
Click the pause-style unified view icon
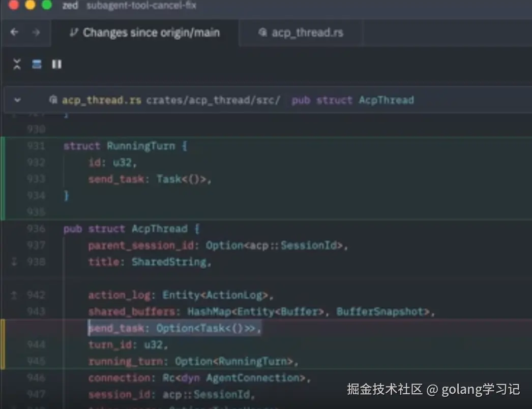tap(56, 64)
